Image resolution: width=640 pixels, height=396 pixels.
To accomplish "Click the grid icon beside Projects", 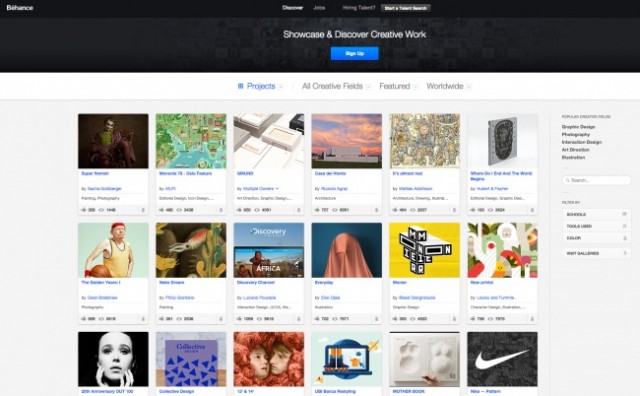I will [x=240, y=86].
